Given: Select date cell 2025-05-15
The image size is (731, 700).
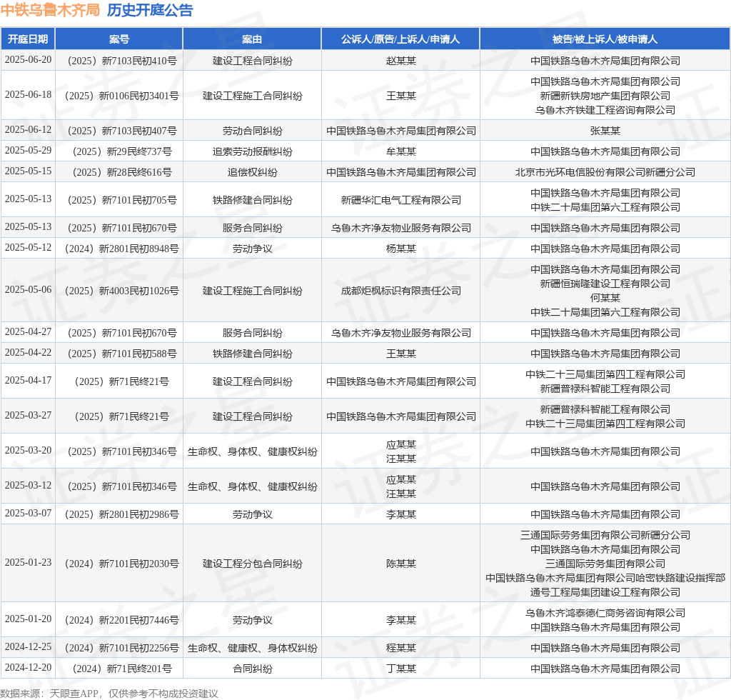Looking at the screenshot, I should (28, 171).
